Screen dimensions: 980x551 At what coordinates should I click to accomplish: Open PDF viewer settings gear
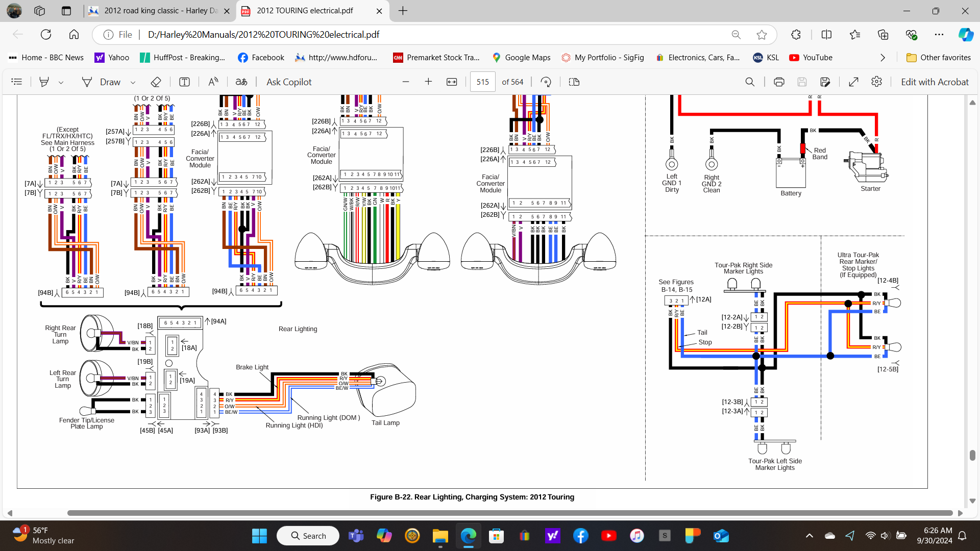click(876, 82)
